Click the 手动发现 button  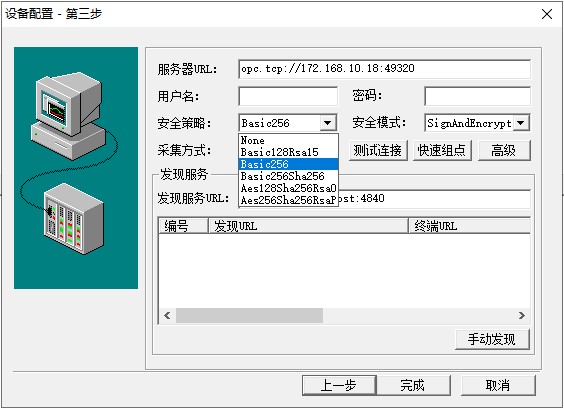click(492, 339)
